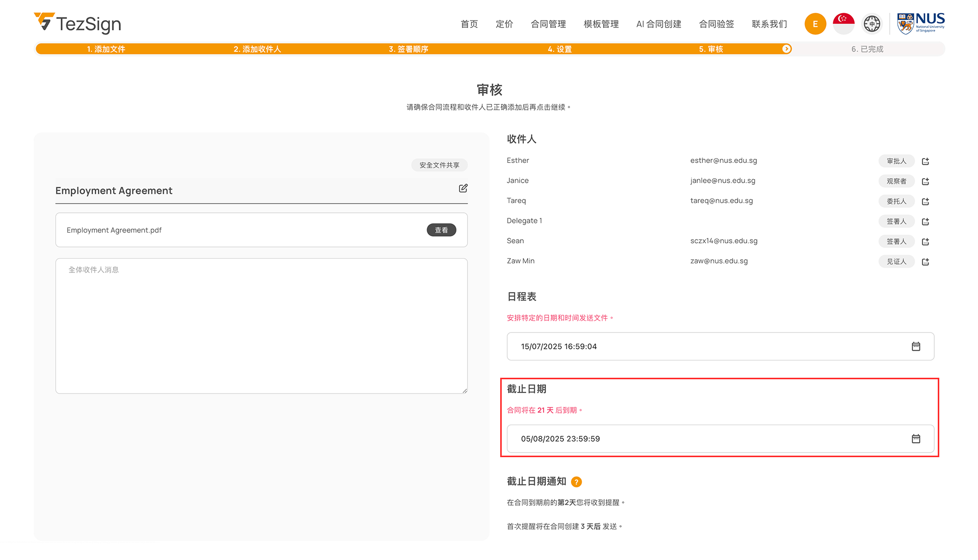Click the 查看 button for Employment Agreement.pdf
This screenshot has width=978, height=560.
(x=441, y=230)
